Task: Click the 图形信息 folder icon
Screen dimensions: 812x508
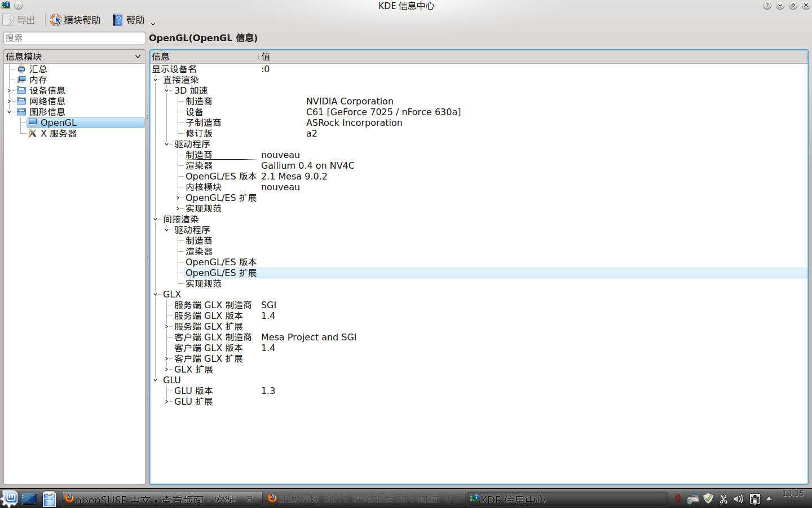Action: 21,112
